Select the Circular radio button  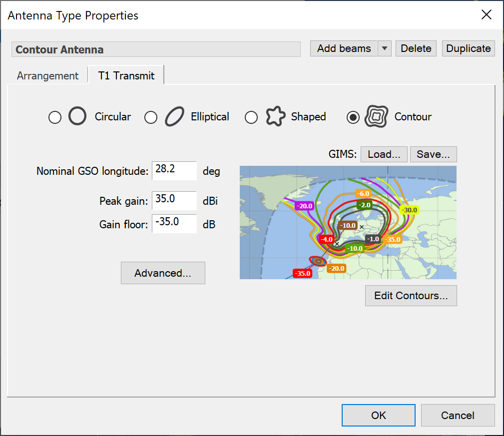(x=55, y=117)
